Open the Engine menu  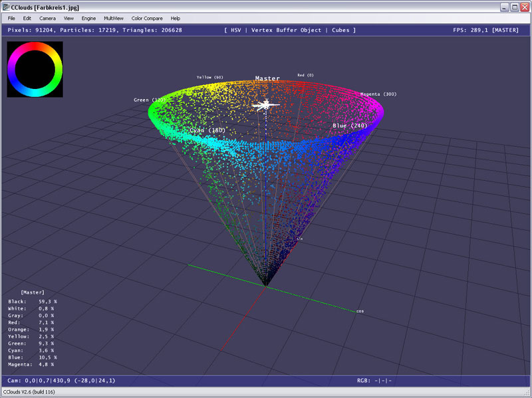click(x=89, y=19)
